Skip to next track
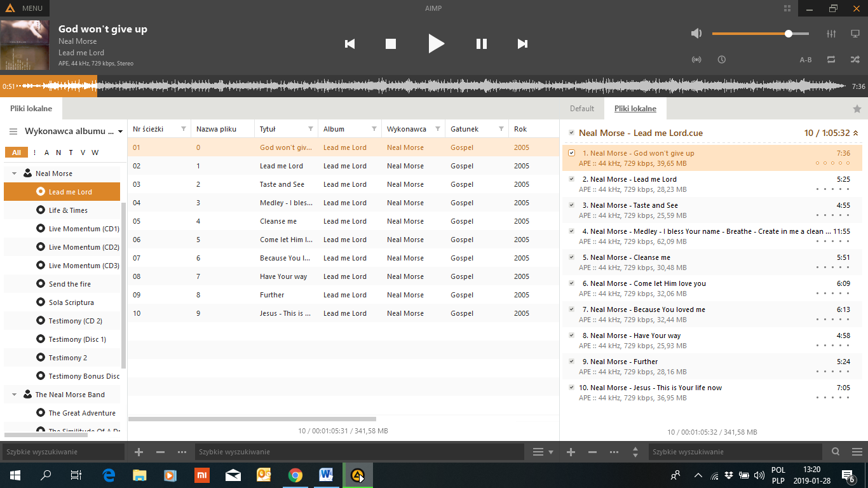 (522, 44)
